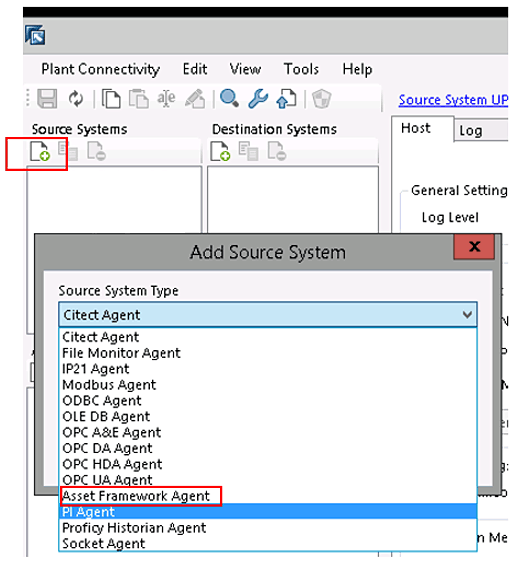Screen dimensions: 523x562
Task: Click the Save toolbar icon
Action: coord(47,98)
